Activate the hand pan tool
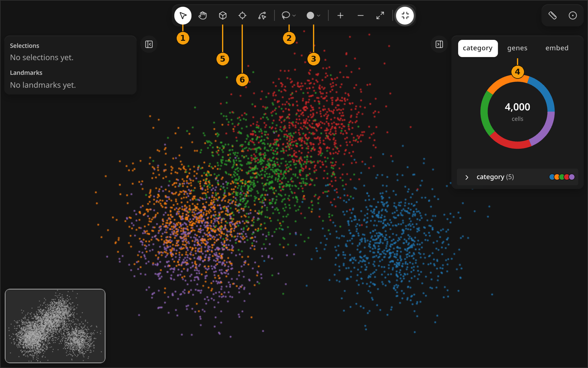Screen dimensions: 588x368 coord(203,16)
